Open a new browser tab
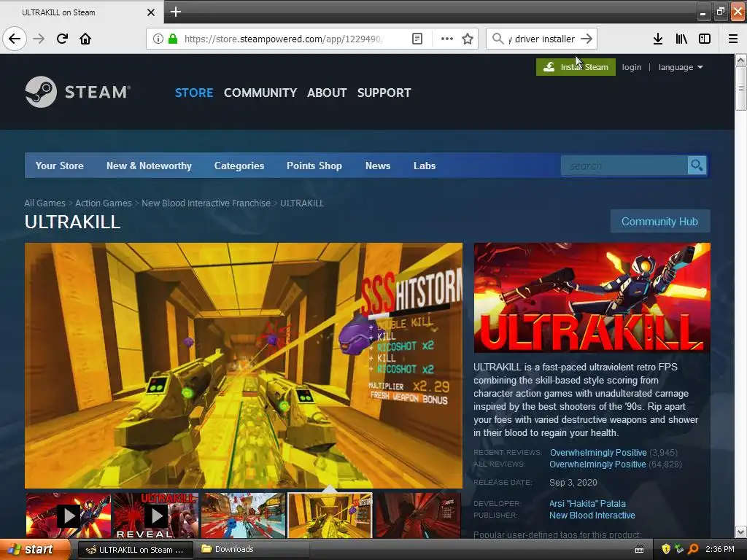 [175, 12]
